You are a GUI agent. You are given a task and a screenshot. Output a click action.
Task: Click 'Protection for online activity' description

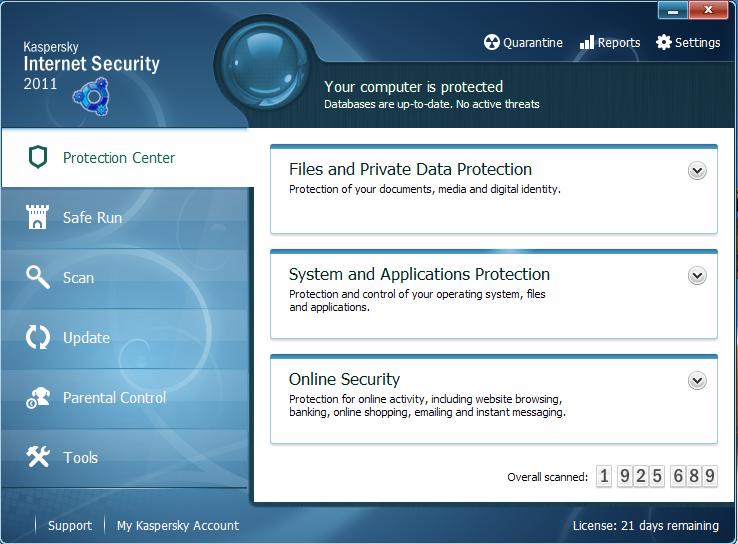point(427,405)
